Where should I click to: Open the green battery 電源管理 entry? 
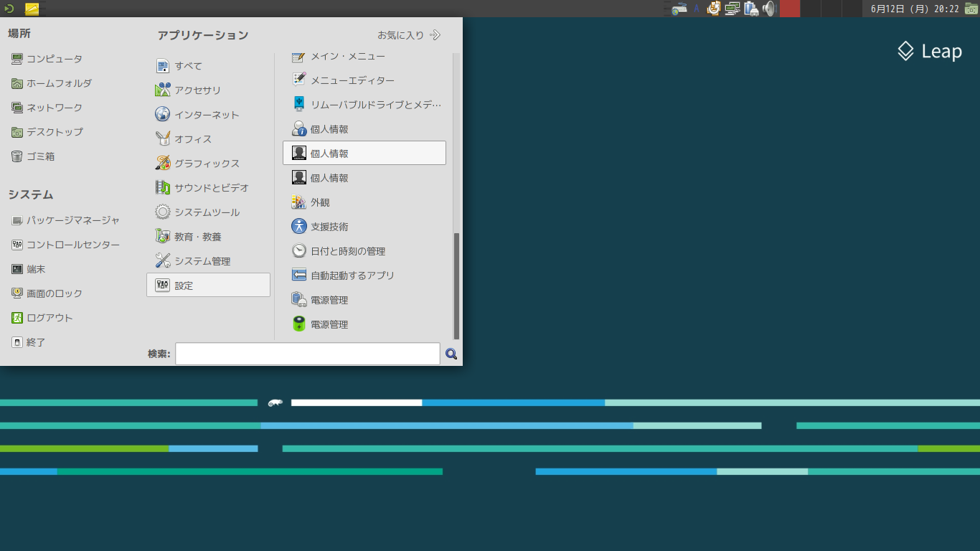coord(328,324)
